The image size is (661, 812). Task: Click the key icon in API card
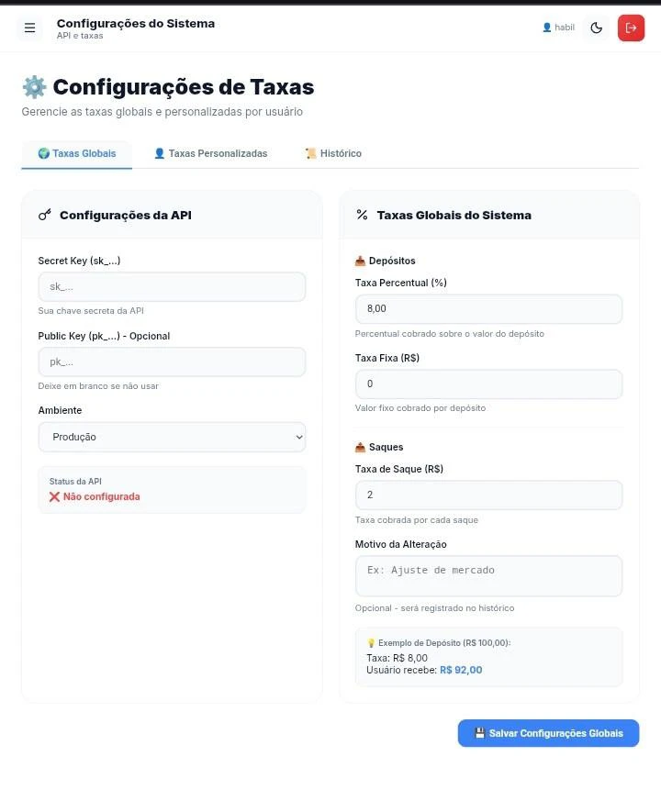[45, 215]
